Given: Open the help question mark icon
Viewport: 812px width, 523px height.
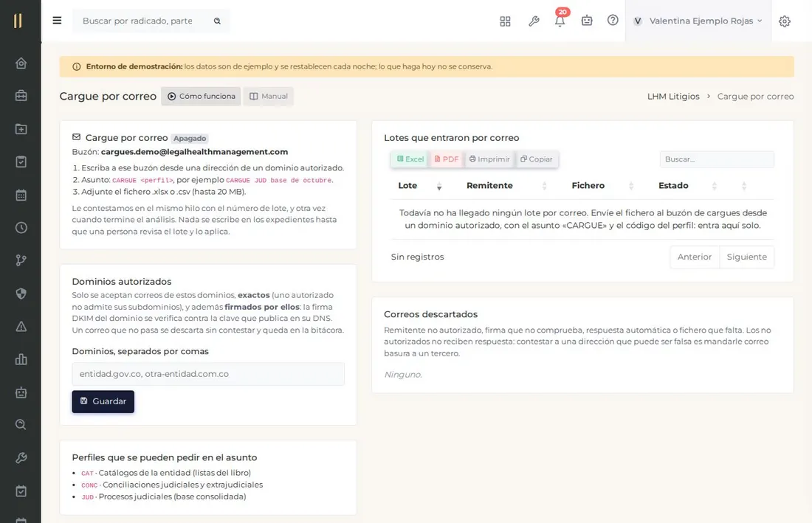Looking at the screenshot, I should click(x=613, y=20).
